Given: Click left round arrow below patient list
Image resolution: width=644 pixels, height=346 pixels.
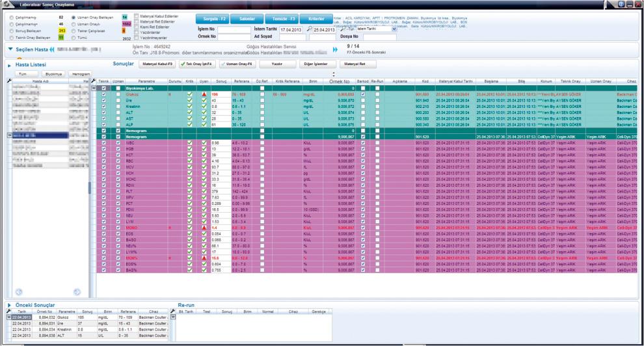Looking at the screenshot, I should click(18, 292).
